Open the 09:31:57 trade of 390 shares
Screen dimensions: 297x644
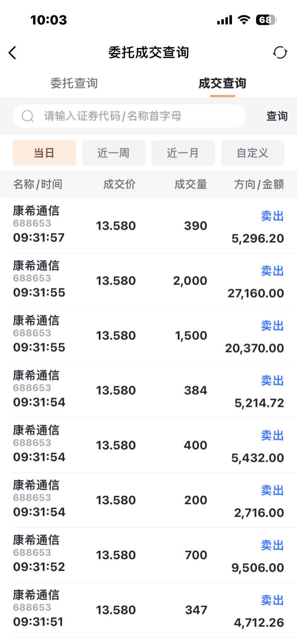[x=148, y=225]
